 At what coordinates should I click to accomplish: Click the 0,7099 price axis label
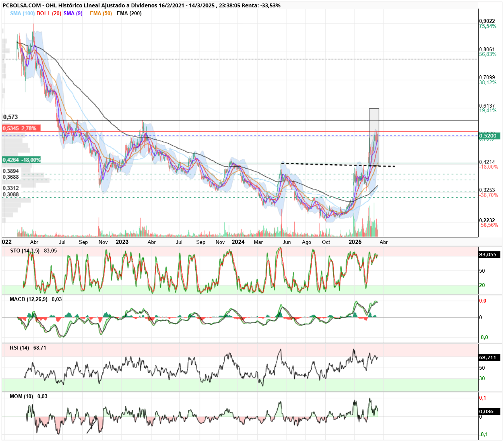point(487,77)
